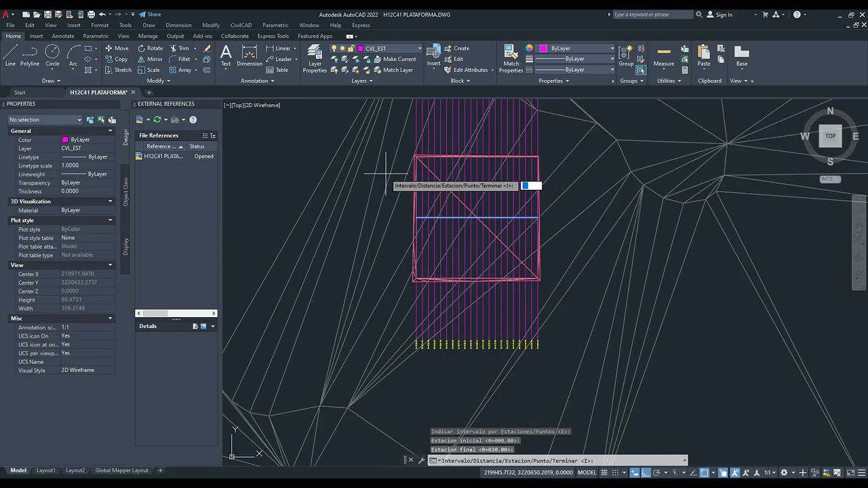
Task: Open Layer Properties manager
Action: (x=315, y=59)
